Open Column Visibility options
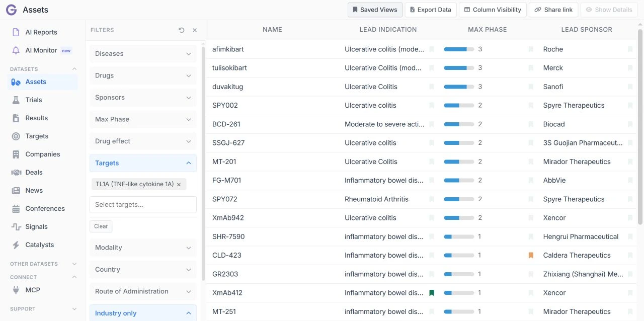Image resolution: width=644 pixels, height=321 pixels. 493,10
